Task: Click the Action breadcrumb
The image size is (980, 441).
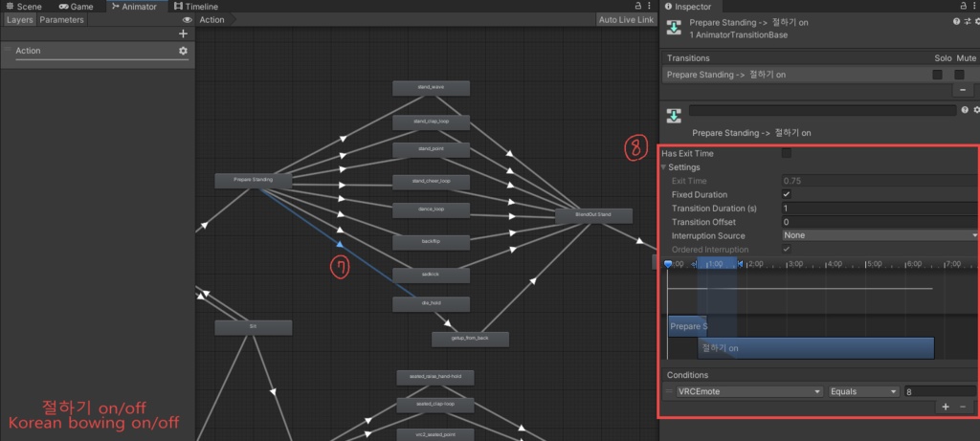Action: coord(212,20)
